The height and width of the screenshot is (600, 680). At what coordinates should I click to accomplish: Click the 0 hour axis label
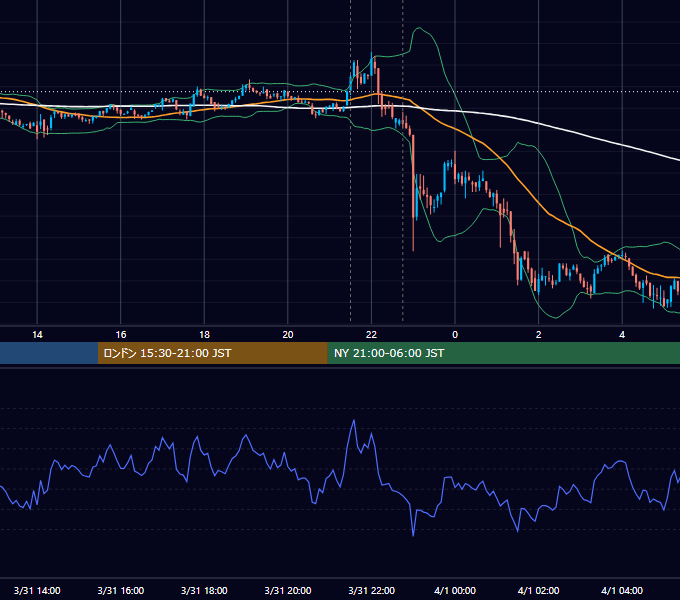pos(455,335)
